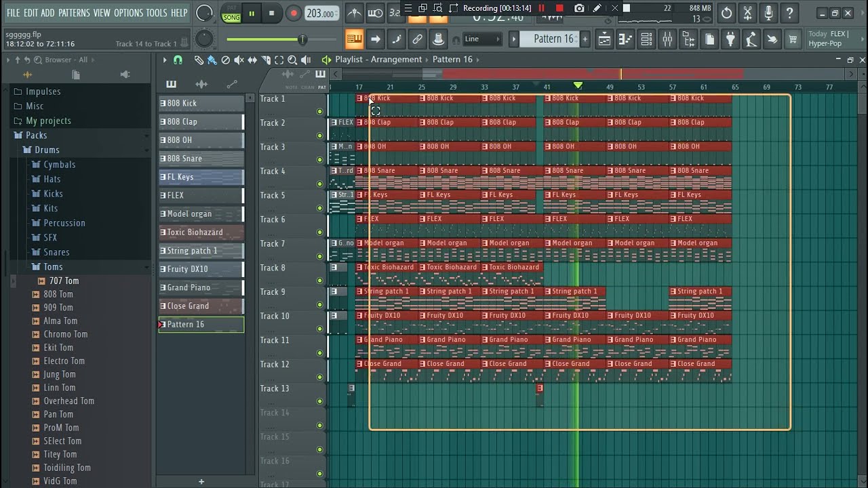The height and width of the screenshot is (488, 868).
Task: Choose the Select tool in playlist toolbar
Action: [279, 60]
